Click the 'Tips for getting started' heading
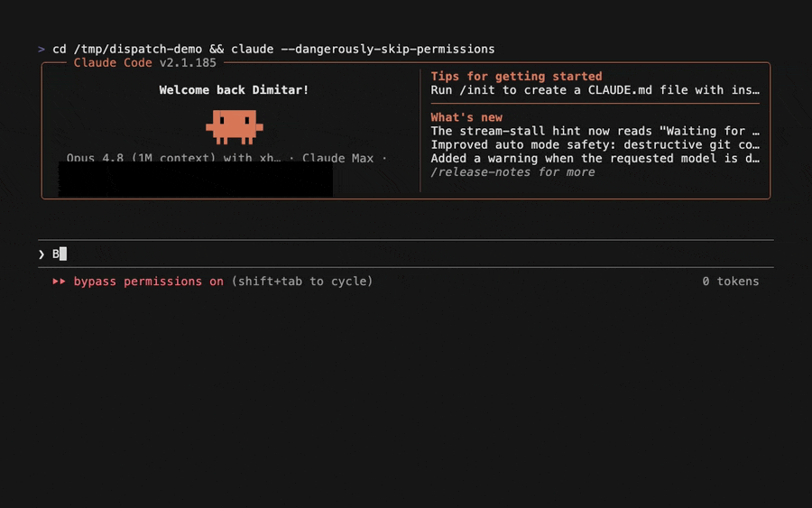 click(516, 76)
